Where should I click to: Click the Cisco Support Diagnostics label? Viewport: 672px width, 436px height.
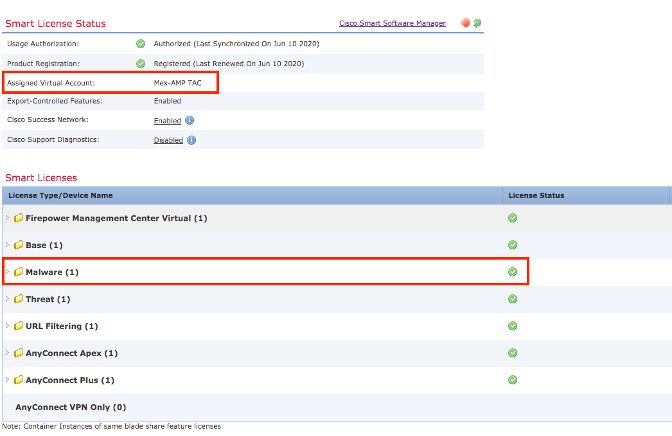53,140
